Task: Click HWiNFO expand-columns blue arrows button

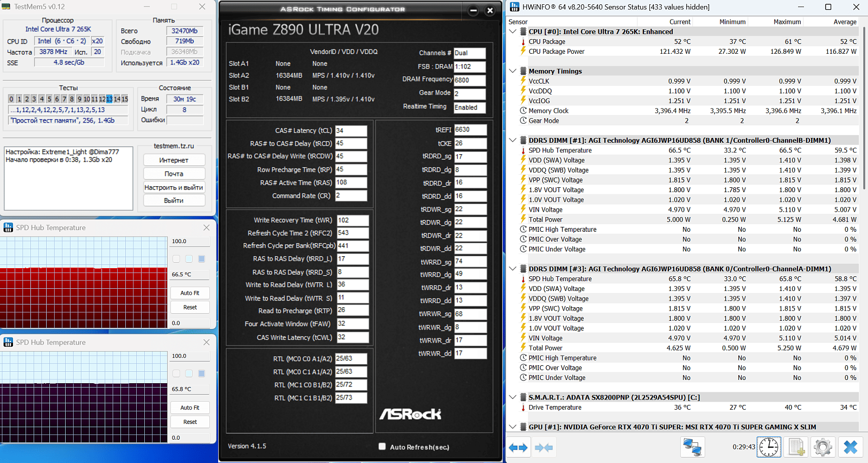Action: [x=519, y=447]
